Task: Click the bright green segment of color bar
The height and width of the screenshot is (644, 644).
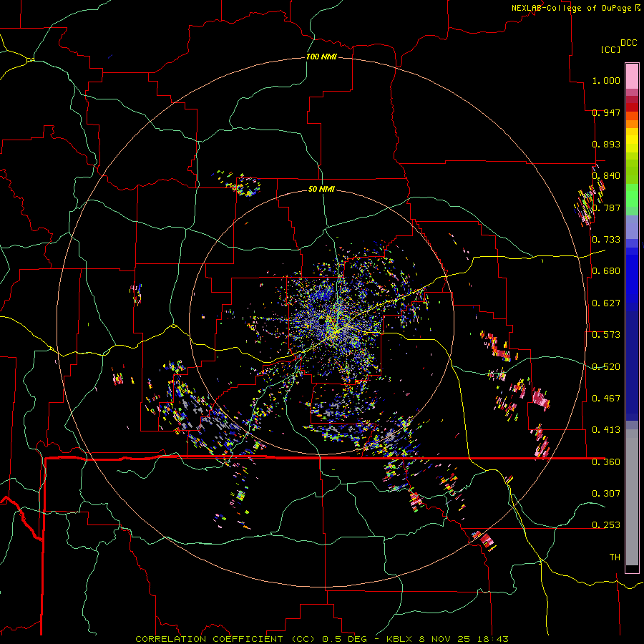Action: pos(632,195)
